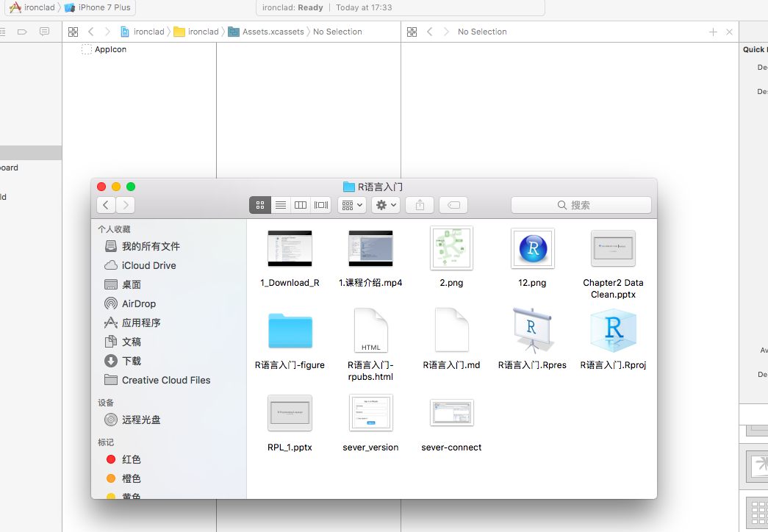Select the RPL_1.pptx file

pyautogui.click(x=290, y=413)
